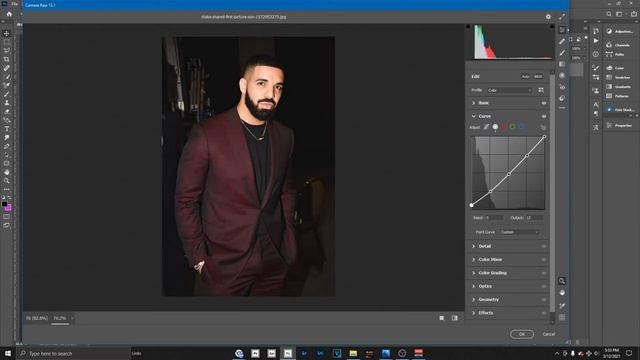The height and width of the screenshot is (360, 640).
Task: Select point curve (white circle) mode
Action: [495, 127]
